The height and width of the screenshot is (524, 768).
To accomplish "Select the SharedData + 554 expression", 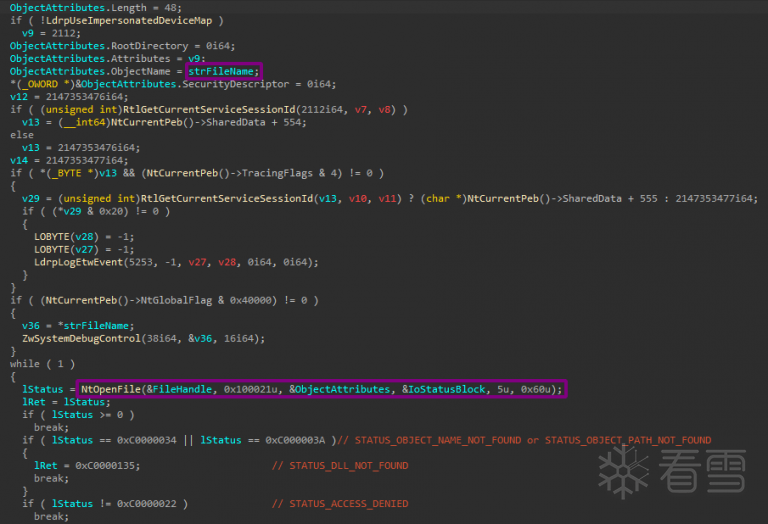I will tap(254, 122).
